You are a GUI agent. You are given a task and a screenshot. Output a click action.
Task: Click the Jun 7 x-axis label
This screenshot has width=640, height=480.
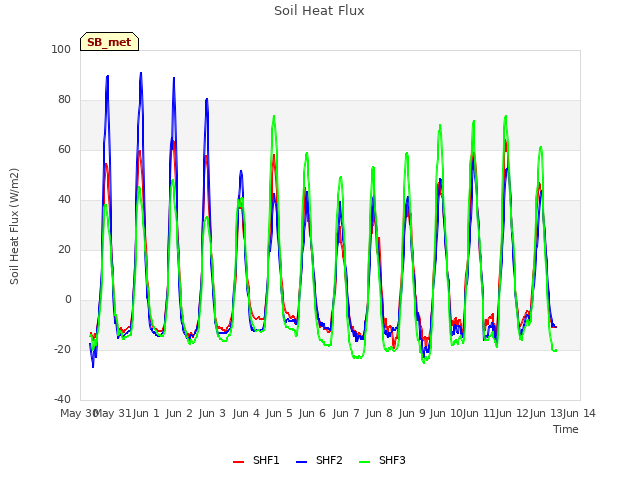tap(346, 413)
